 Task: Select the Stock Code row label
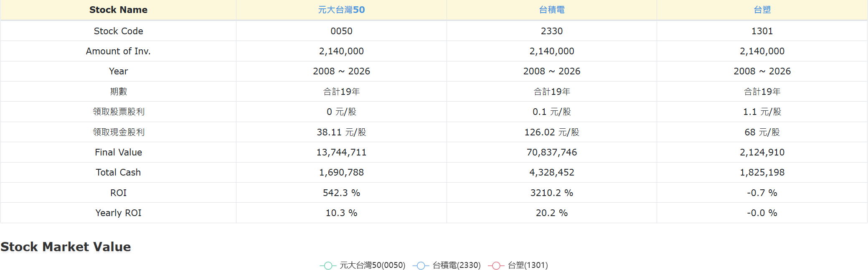click(x=118, y=31)
